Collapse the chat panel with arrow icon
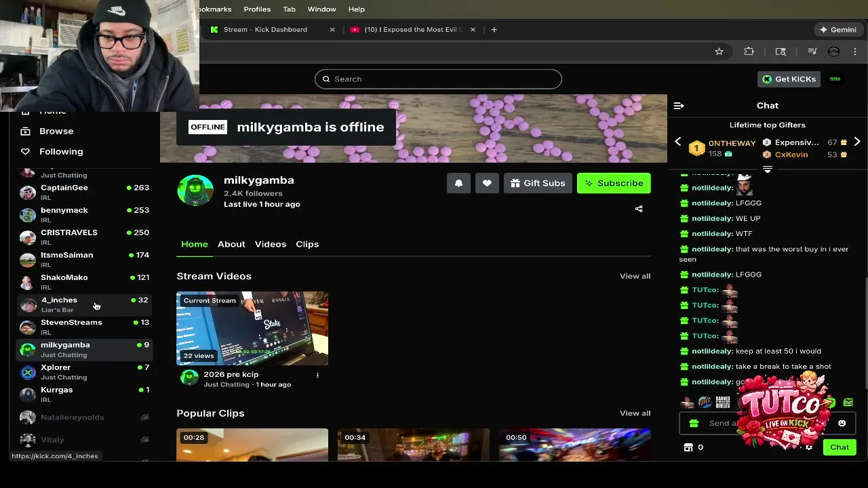The width and height of the screenshot is (868, 488). coord(679,106)
